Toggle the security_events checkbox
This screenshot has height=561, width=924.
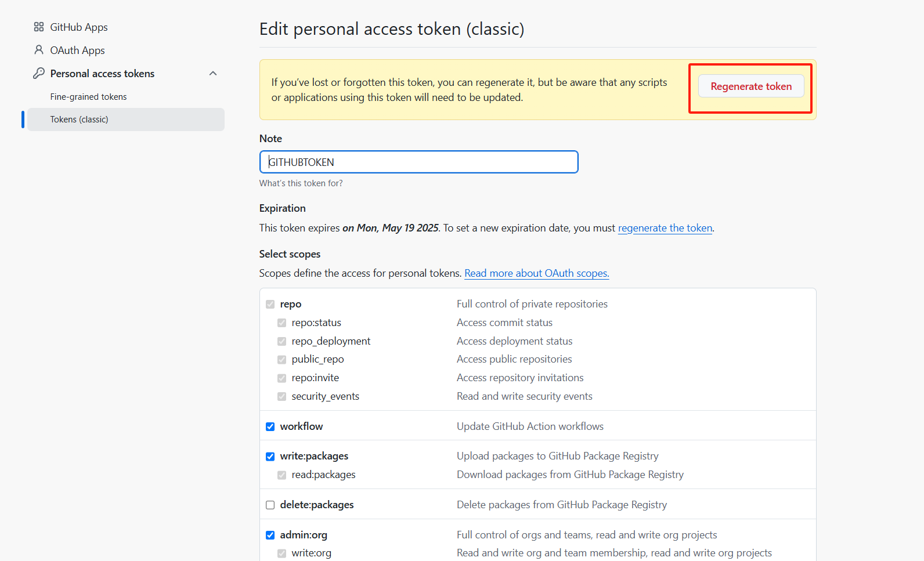(281, 397)
